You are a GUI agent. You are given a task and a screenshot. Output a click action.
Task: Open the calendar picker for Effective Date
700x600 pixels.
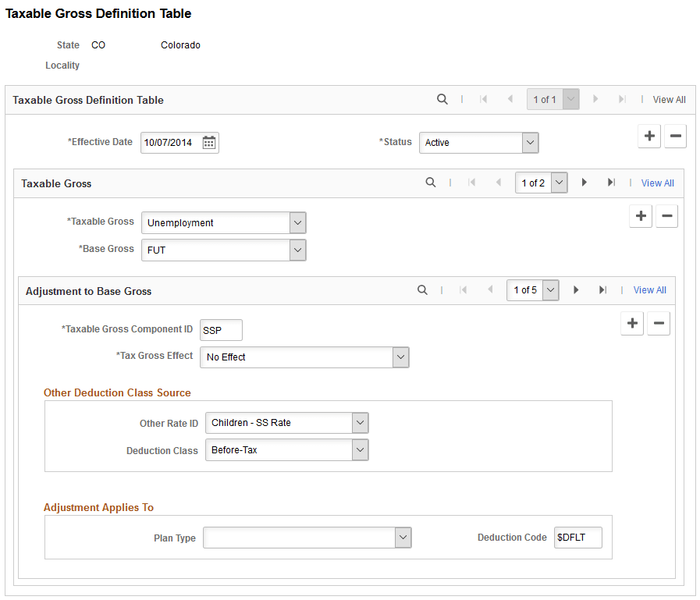(x=208, y=143)
